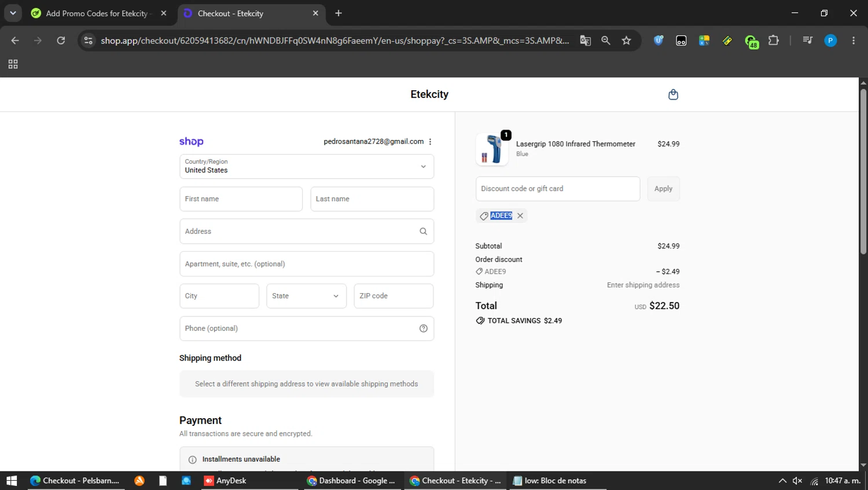Click the Apartment, suite, etc. field
Image resolution: width=868 pixels, height=490 pixels.
(x=307, y=264)
